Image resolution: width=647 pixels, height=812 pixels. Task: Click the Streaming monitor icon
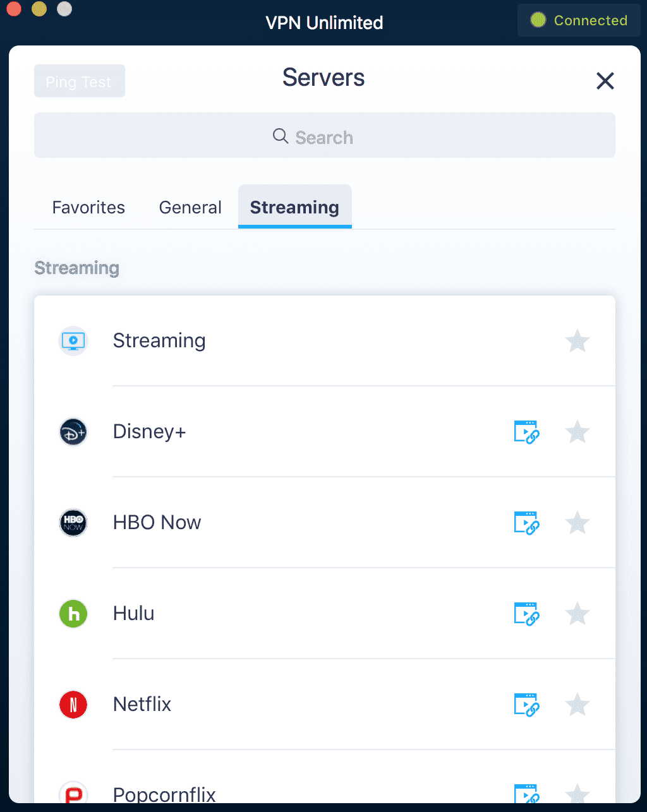point(73,341)
